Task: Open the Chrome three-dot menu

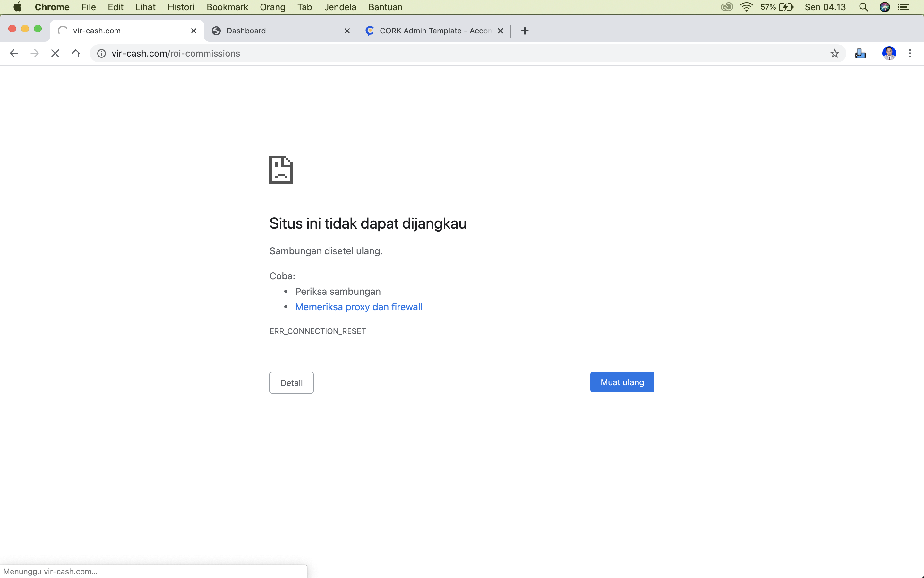Action: pos(910,53)
